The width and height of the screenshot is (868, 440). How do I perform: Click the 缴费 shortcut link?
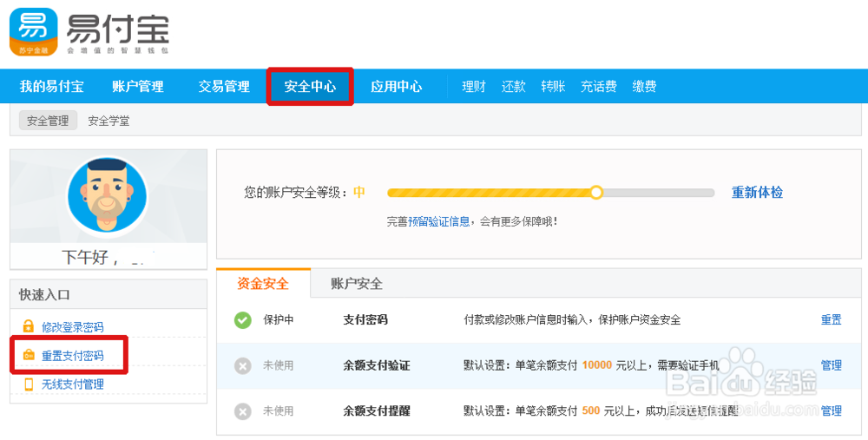[x=644, y=86]
